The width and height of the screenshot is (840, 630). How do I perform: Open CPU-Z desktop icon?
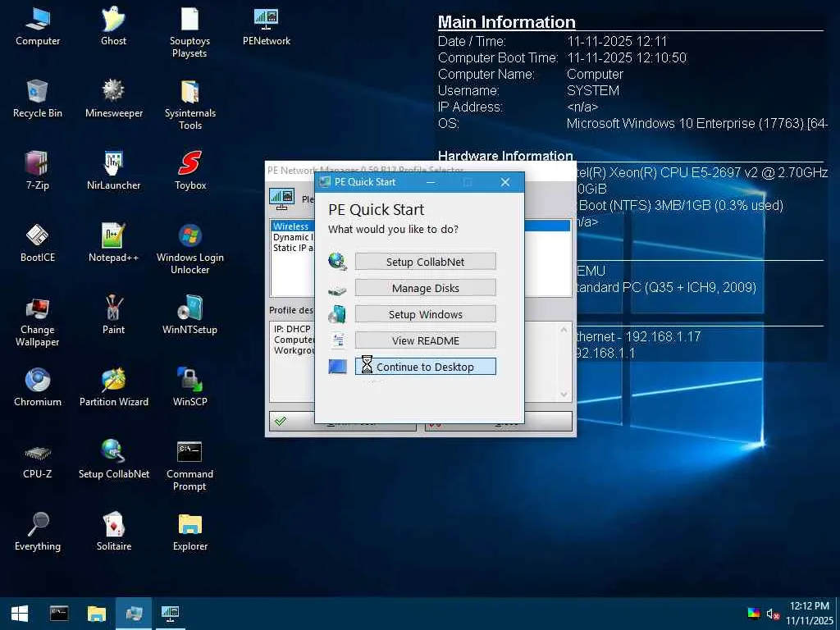click(x=38, y=459)
